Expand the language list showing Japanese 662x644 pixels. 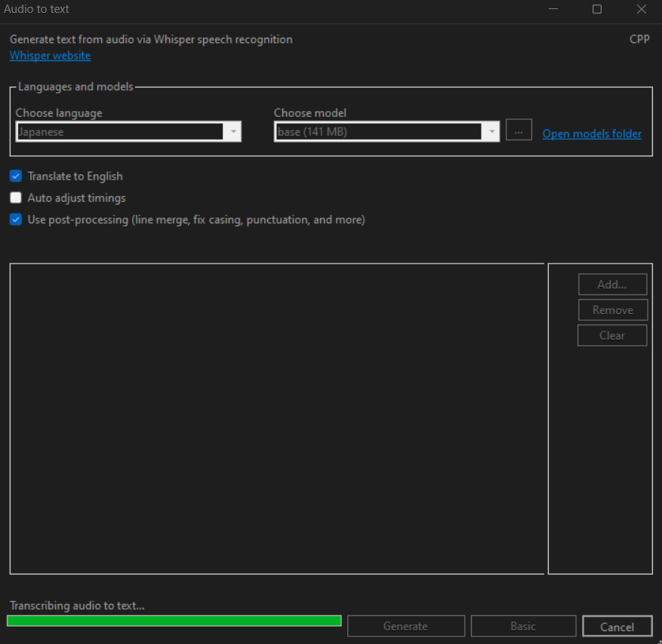(x=233, y=131)
